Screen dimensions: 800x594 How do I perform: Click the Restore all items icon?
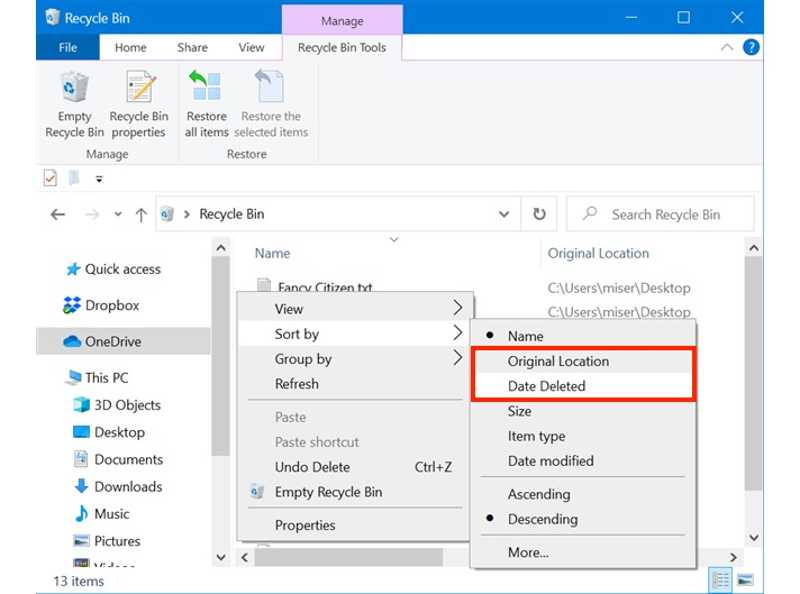[206, 105]
